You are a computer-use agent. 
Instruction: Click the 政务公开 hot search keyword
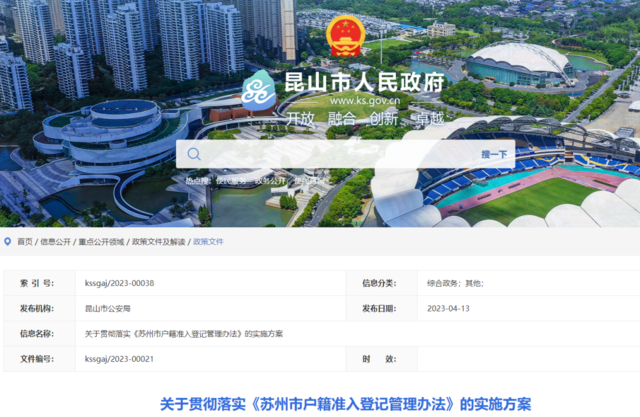tap(270, 181)
